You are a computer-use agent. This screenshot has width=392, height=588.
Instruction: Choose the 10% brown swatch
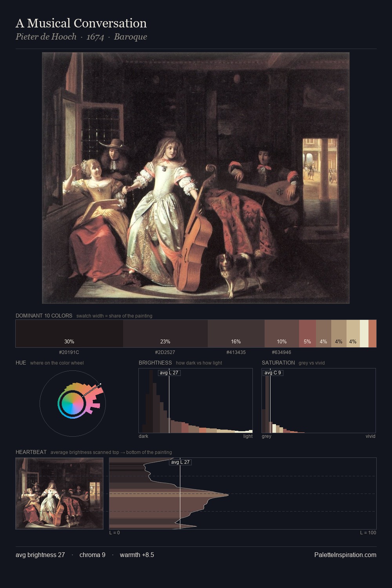[282, 334]
